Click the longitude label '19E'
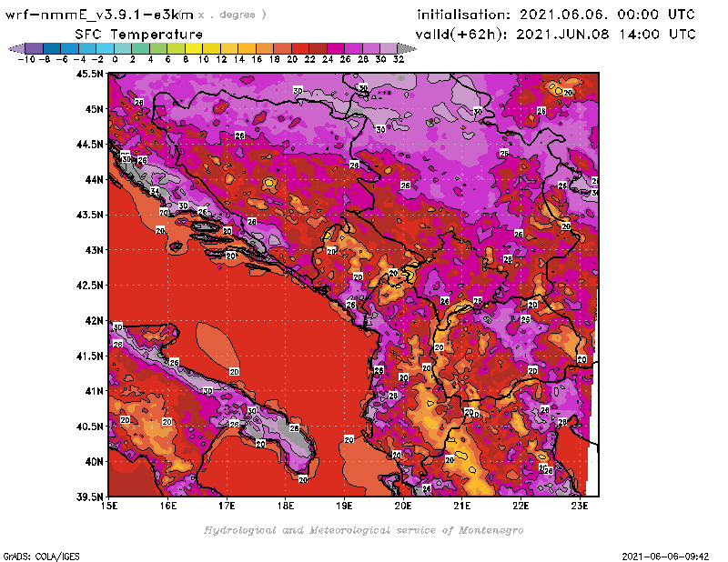 (x=345, y=506)
